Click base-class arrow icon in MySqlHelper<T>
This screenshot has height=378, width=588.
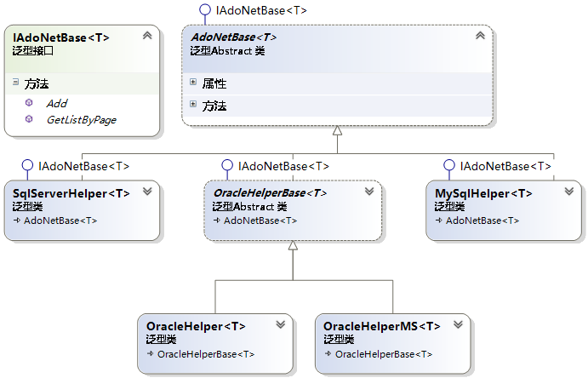pyautogui.click(x=439, y=220)
